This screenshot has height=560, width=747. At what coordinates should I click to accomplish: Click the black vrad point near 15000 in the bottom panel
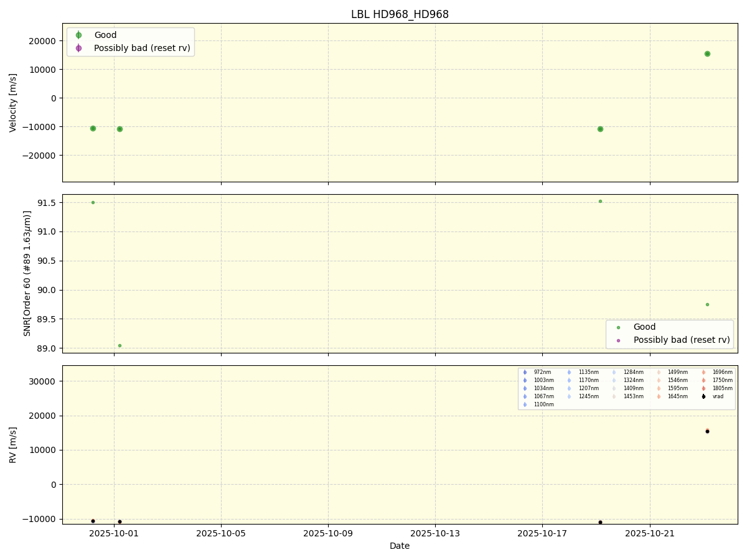click(x=707, y=431)
